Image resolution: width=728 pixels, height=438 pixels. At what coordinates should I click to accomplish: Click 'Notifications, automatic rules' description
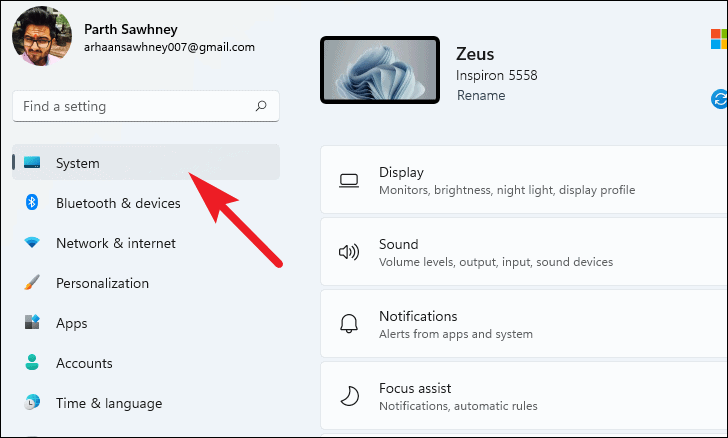coord(458,406)
